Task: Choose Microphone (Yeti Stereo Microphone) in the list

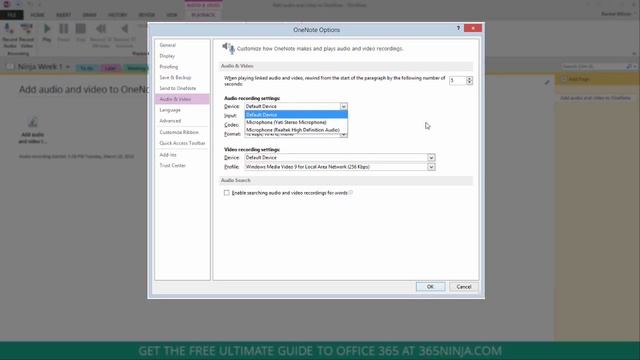Action: [x=296, y=122]
